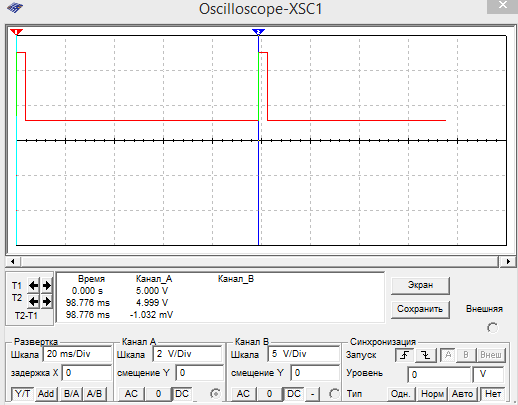Click Channel A scale field 2 V/Div

click(187, 354)
